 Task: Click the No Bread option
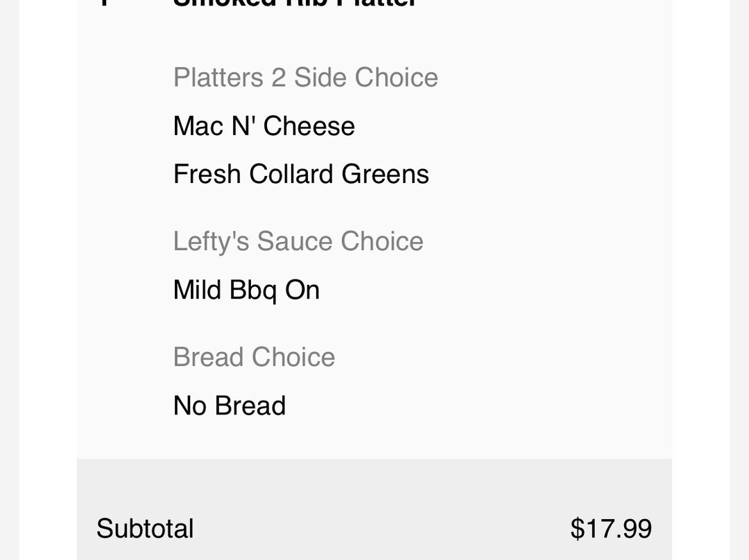229,405
